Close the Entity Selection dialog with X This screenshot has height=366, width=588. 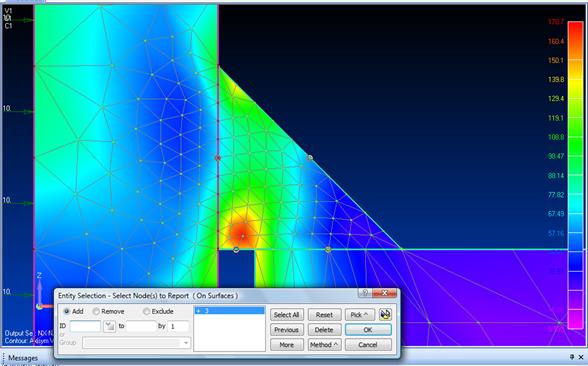pyautogui.click(x=384, y=293)
